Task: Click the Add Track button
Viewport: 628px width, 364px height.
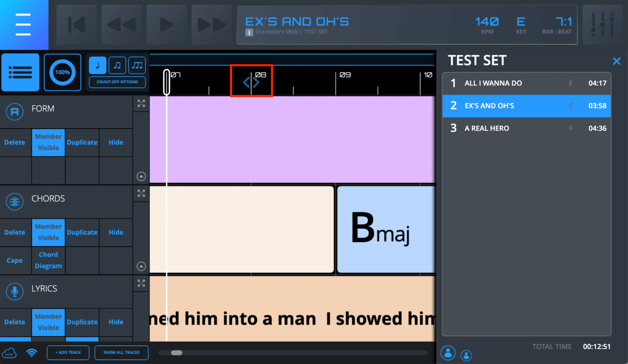Action: coord(68,352)
